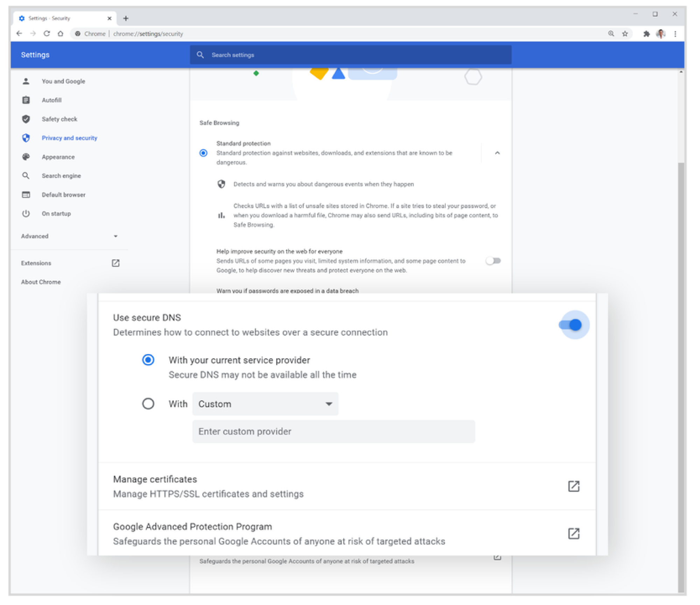Open the Custom DNS provider dropdown
The width and height of the screenshot is (700, 605).
[265, 404]
